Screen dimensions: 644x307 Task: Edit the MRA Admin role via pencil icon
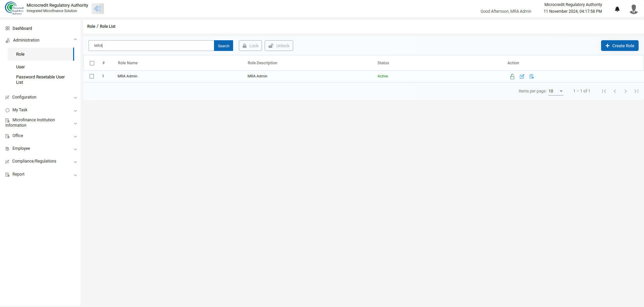[522, 77]
